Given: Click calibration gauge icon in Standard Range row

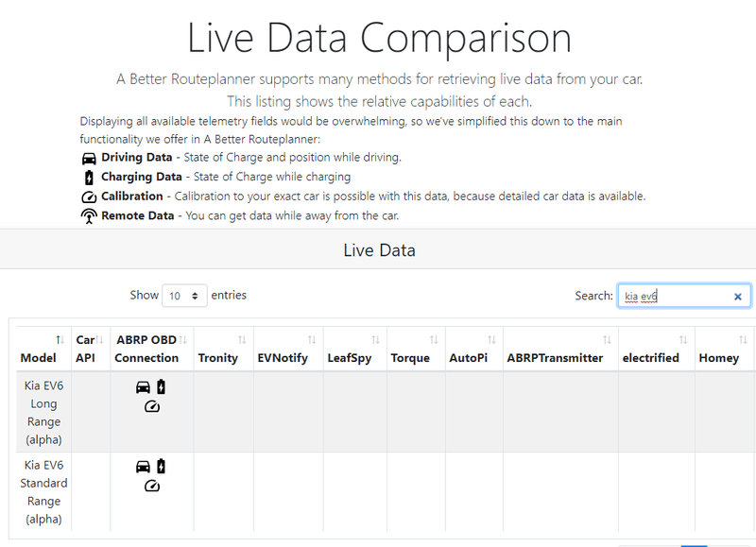Looking at the screenshot, I should 152,486.
